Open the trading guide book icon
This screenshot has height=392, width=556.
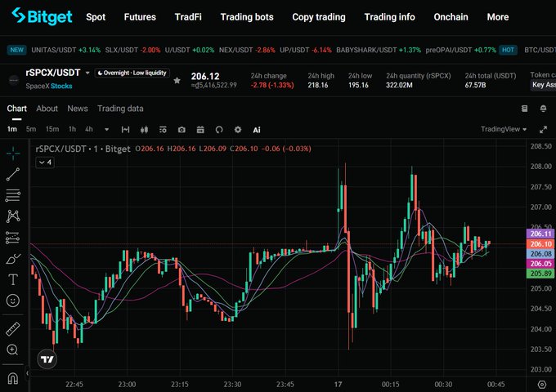[x=524, y=109]
